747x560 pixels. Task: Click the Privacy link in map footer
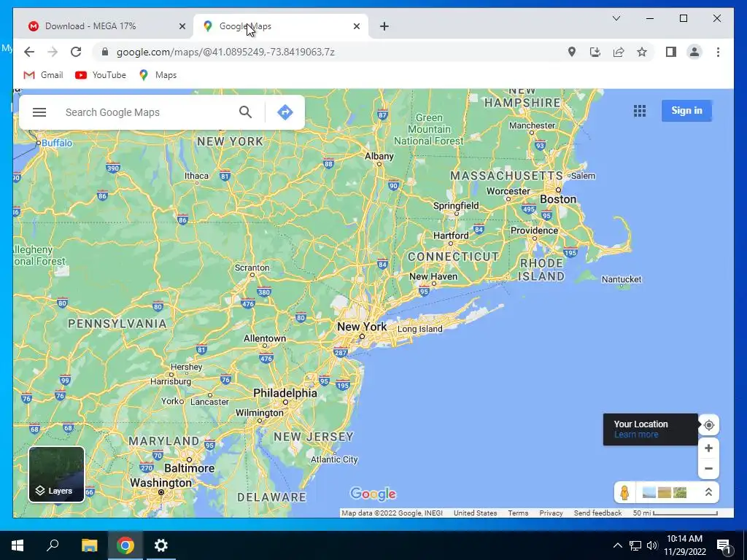[551, 513]
